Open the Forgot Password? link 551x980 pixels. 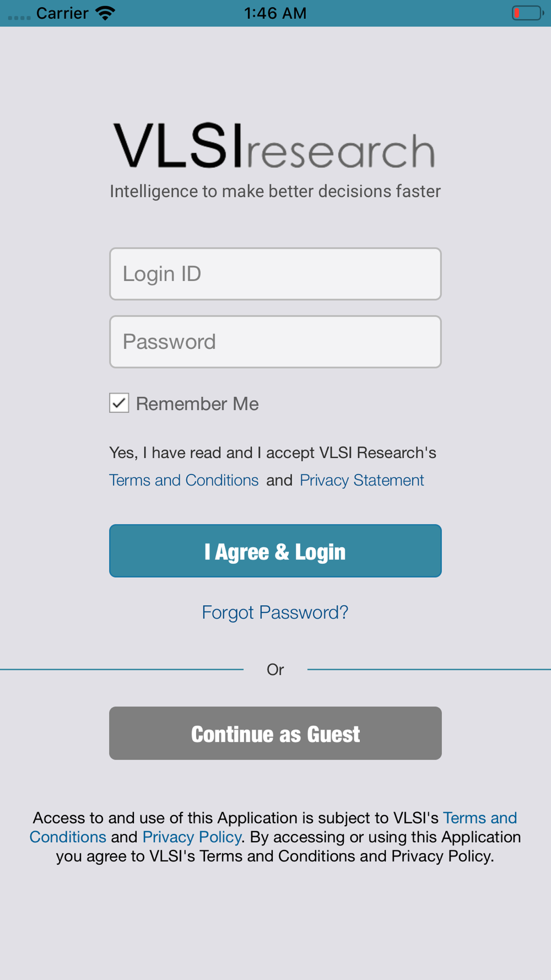(275, 612)
